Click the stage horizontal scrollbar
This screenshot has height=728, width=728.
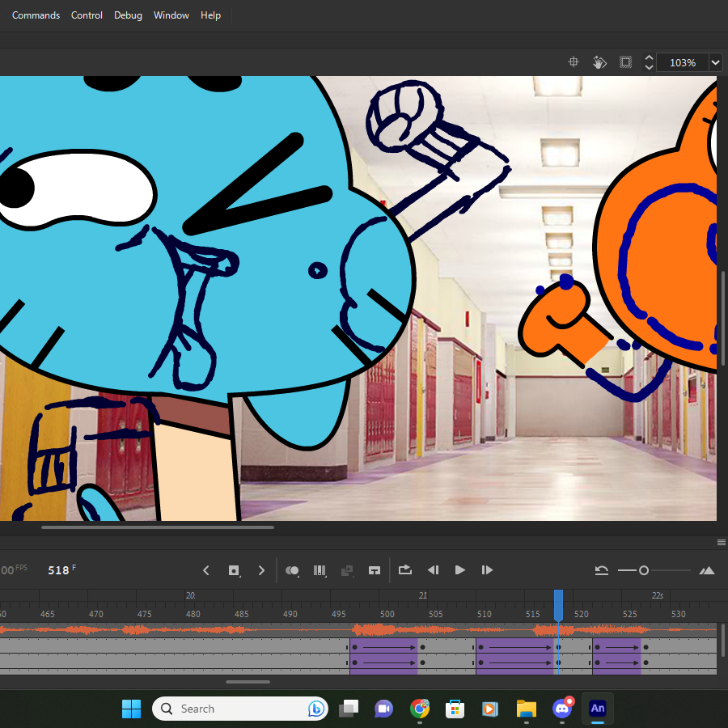point(158,527)
